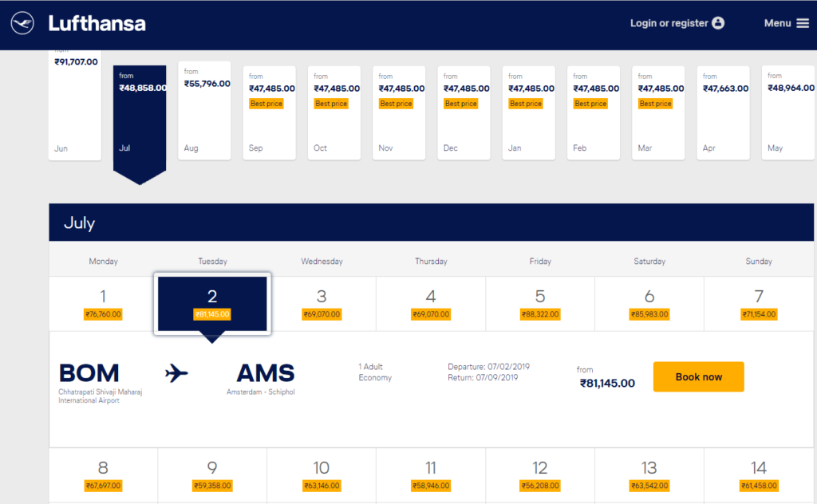Click Chhatrapati Shivaji Maharaj International Airport text
The height and width of the screenshot is (504, 817).
pos(100,396)
